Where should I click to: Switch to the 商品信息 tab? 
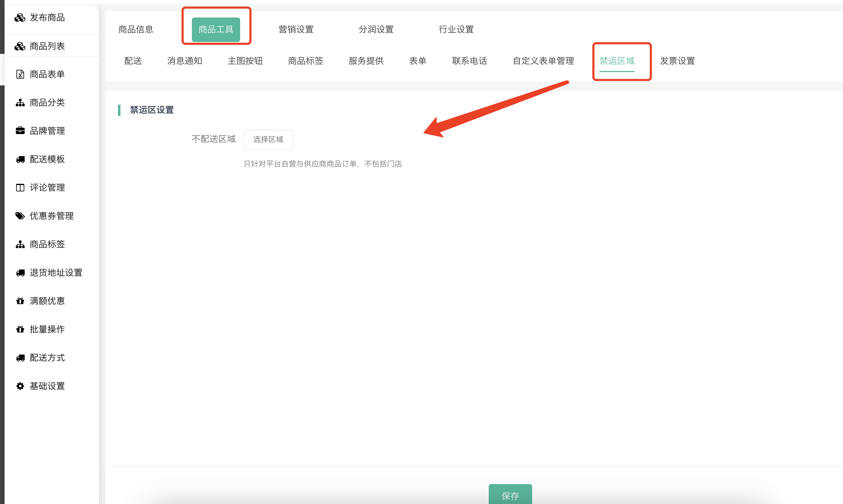[136, 29]
